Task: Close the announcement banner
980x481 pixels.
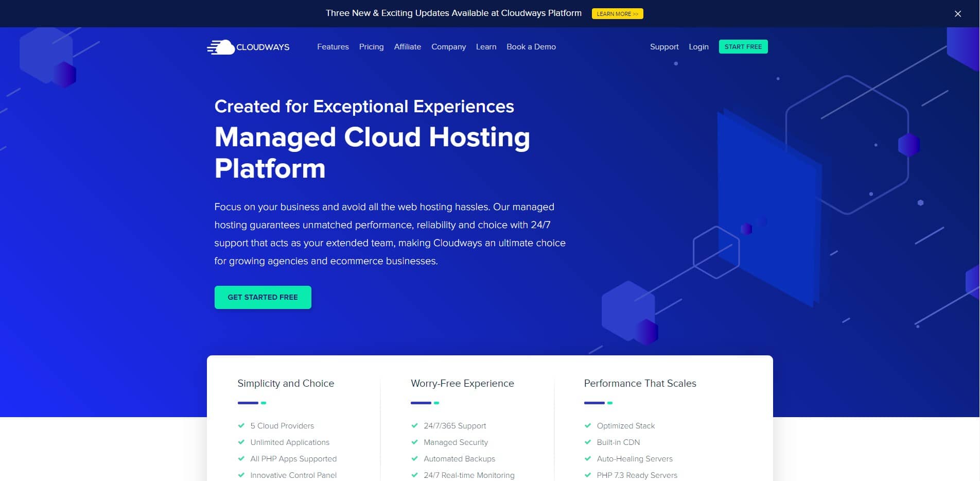Action: coord(958,14)
